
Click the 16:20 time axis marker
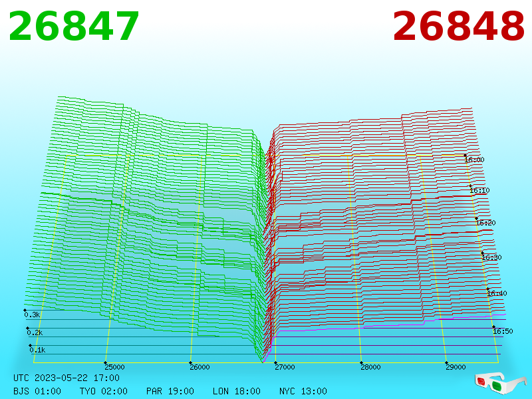486,223
